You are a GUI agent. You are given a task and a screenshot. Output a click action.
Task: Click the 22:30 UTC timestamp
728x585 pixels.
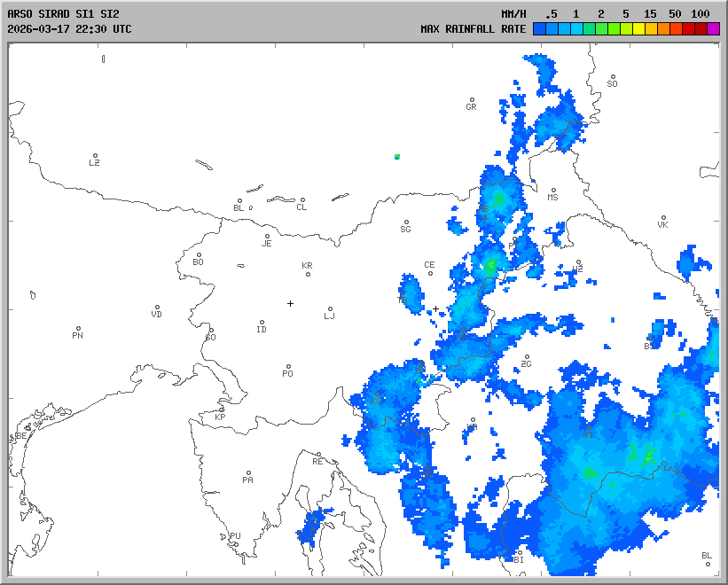click(x=103, y=28)
